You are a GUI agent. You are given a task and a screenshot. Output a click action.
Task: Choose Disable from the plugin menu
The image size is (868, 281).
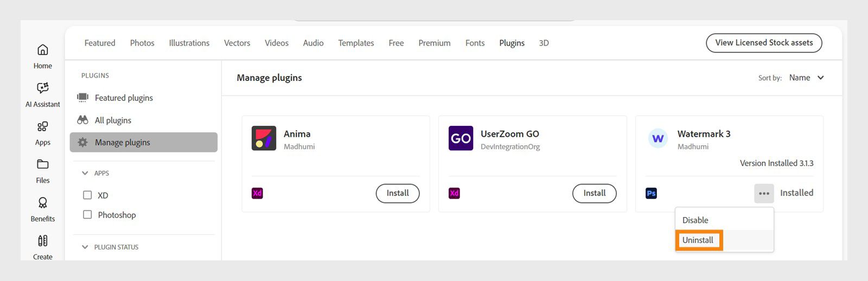pyautogui.click(x=724, y=220)
